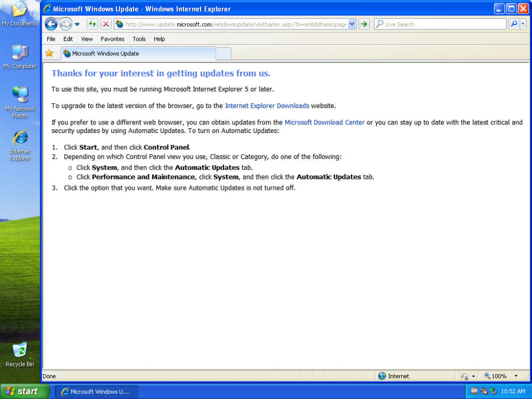The height and width of the screenshot is (399, 532).
Task: Click inside the Live Search field
Action: point(436,24)
